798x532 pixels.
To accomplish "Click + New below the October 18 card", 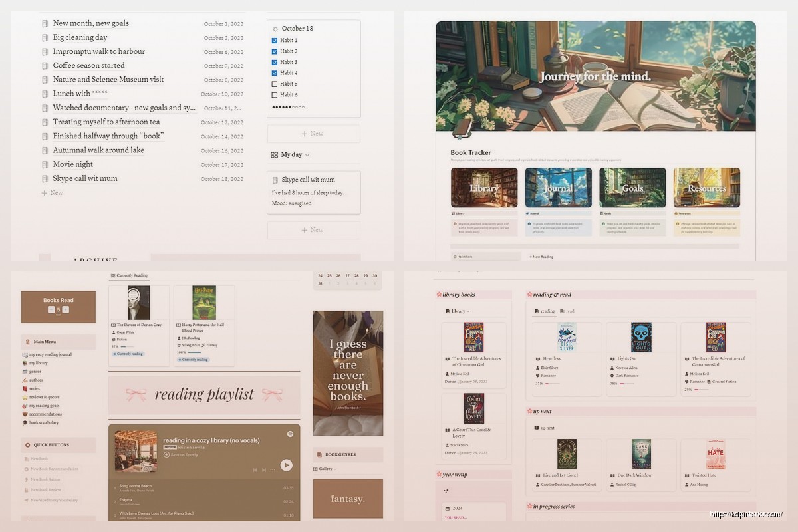I will click(x=313, y=134).
